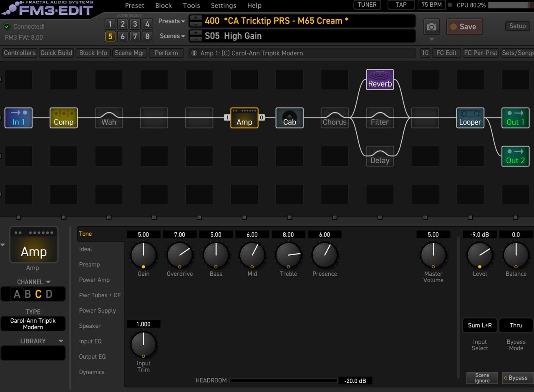Open Controllers panel
The height and width of the screenshot is (392, 534).
click(x=20, y=53)
